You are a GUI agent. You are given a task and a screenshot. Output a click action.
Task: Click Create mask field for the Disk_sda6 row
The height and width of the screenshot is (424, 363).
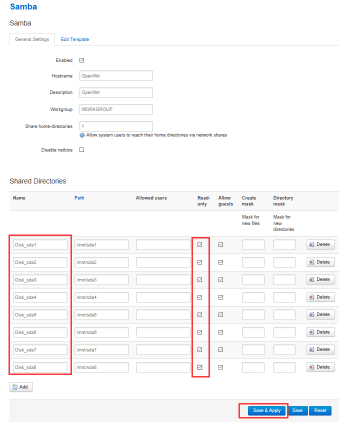[x=253, y=332]
